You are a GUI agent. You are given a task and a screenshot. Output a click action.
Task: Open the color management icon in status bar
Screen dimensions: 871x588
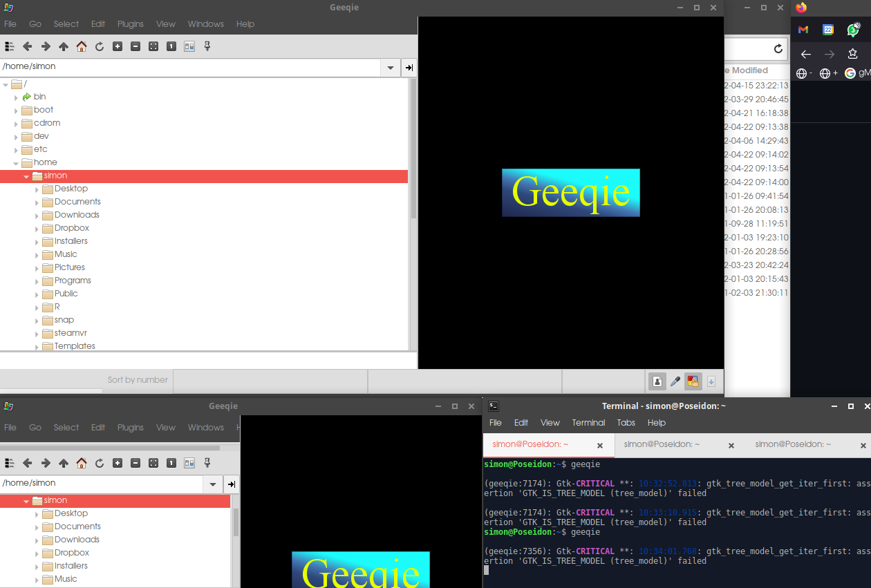693,381
